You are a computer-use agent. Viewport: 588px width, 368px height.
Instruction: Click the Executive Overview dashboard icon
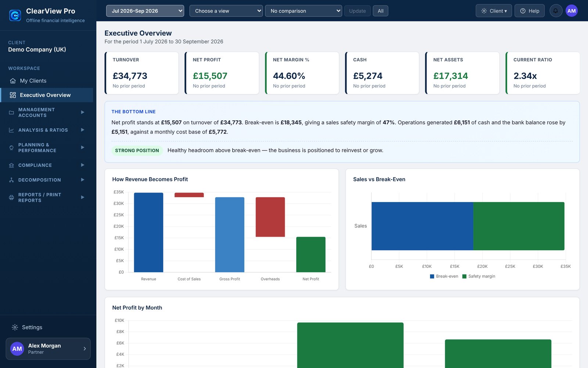pyautogui.click(x=13, y=95)
